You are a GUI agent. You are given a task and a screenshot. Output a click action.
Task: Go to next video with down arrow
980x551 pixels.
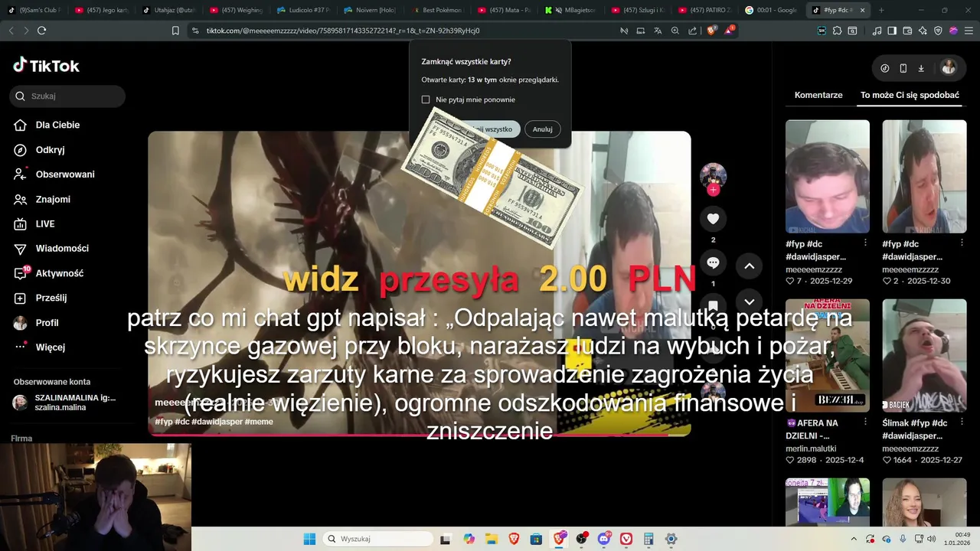coord(750,302)
